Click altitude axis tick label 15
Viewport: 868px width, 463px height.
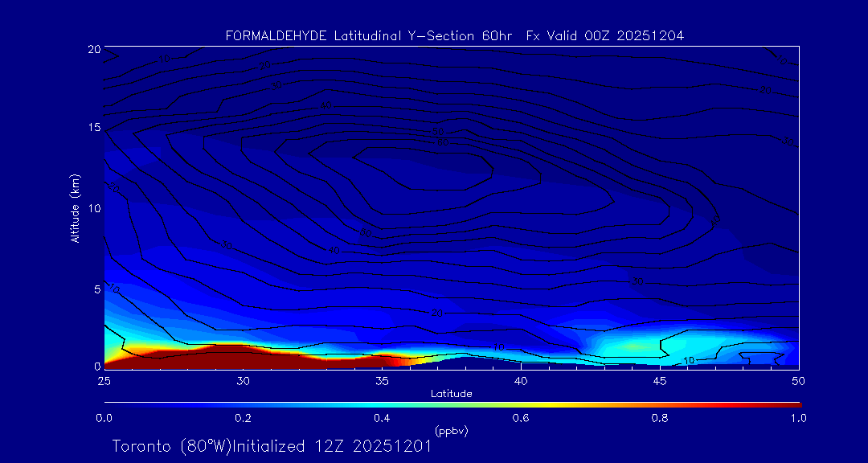coord(93,128)
